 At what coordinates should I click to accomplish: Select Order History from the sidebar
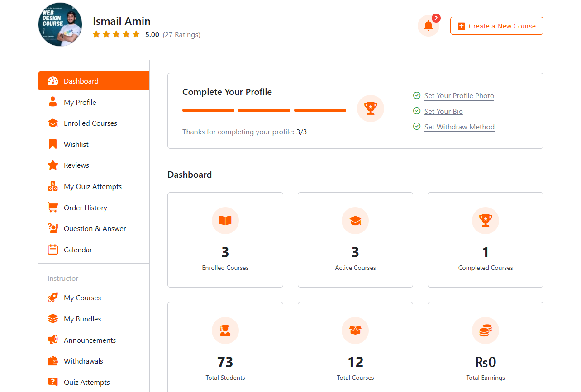point(85,208)
